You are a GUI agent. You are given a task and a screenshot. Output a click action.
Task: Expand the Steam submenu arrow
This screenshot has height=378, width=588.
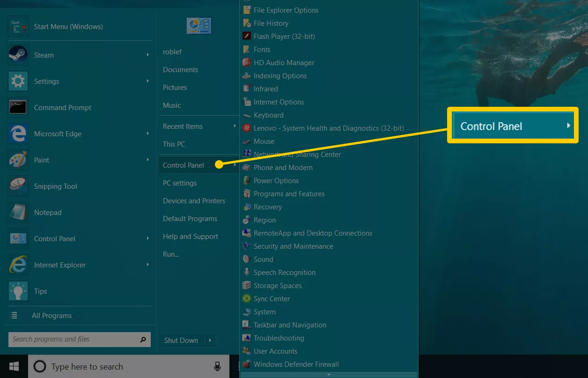point(147,55)
